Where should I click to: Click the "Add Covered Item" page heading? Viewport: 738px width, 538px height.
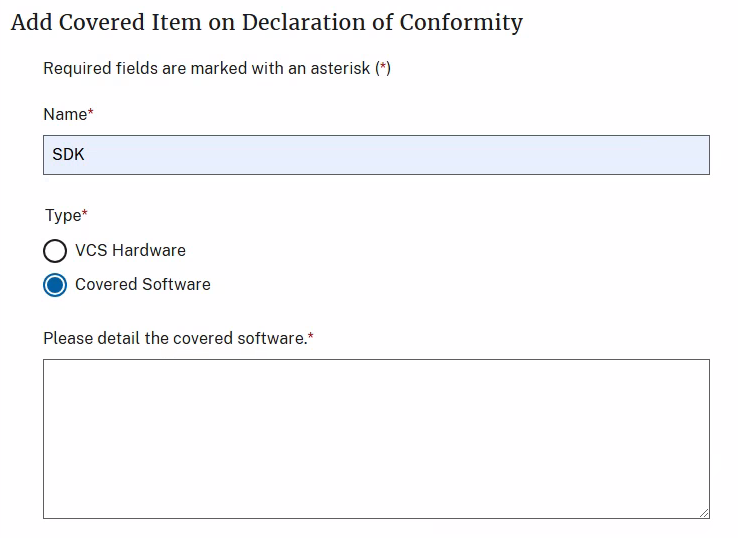click(266, 22)
